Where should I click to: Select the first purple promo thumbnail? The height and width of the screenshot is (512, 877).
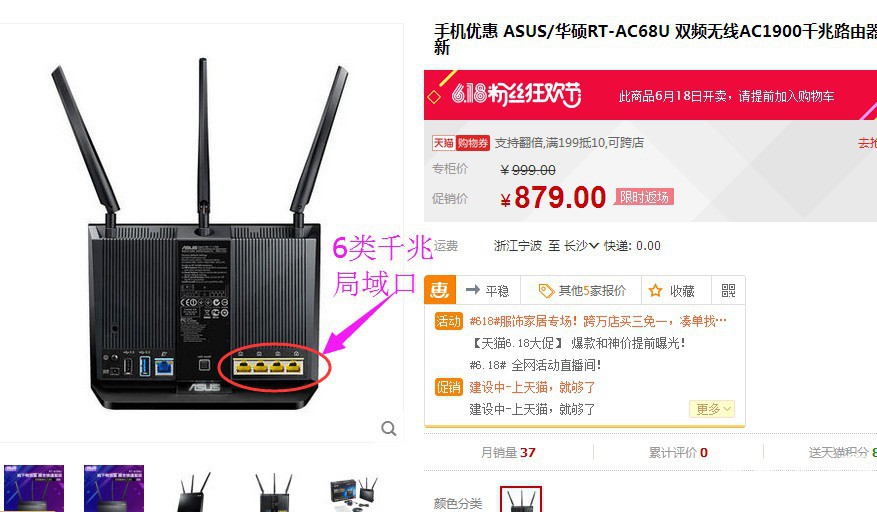[34, 488]
